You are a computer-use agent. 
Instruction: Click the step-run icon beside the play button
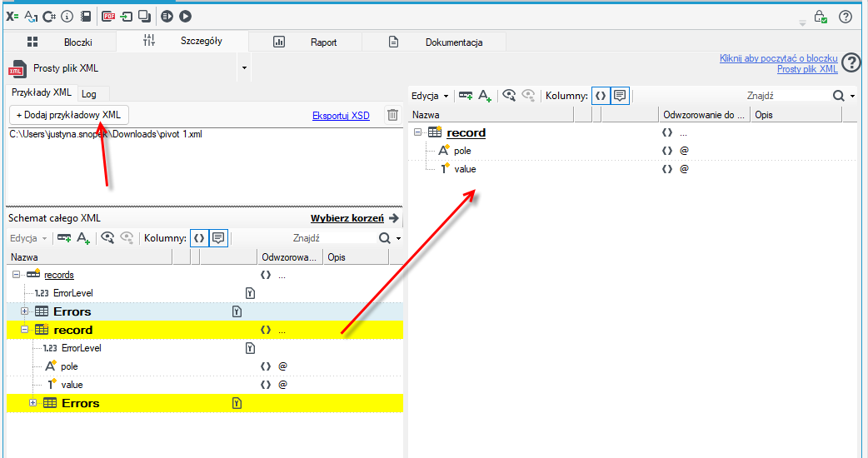[167, 17]
